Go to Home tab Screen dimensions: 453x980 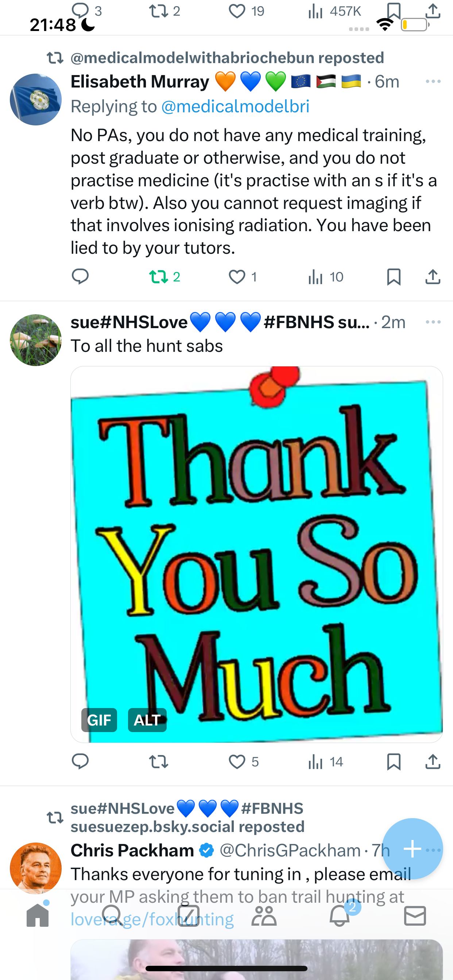pos(38,915)
